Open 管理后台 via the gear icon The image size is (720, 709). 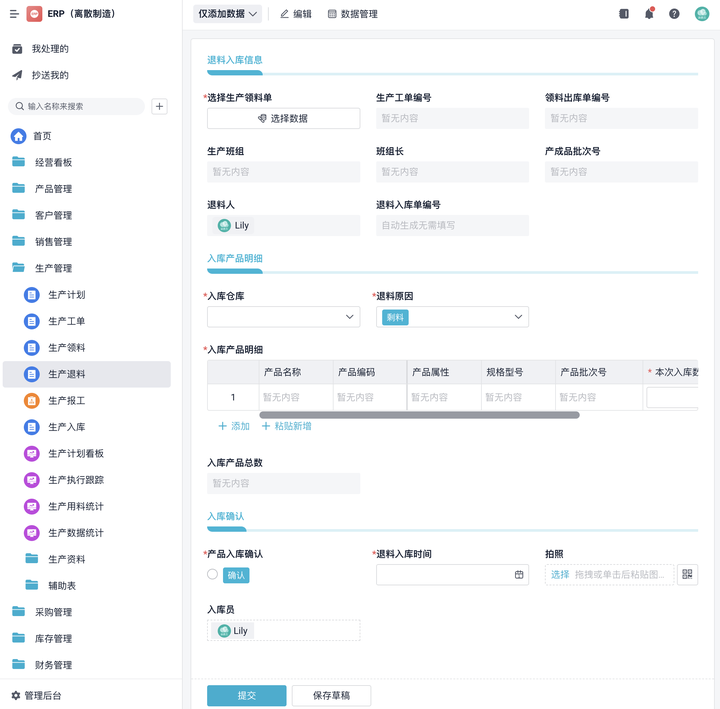coord(16,695)
